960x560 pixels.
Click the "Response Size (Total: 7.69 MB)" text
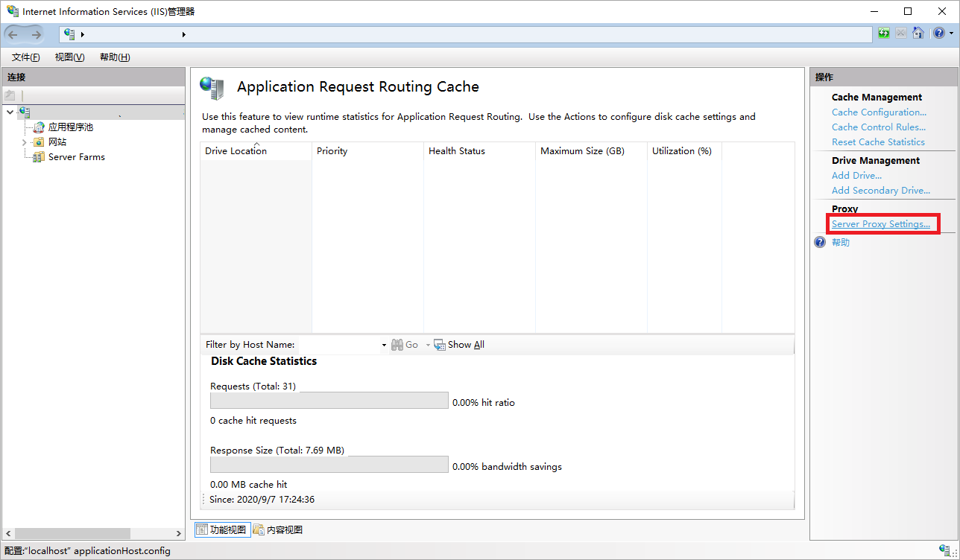pos(277,451)
